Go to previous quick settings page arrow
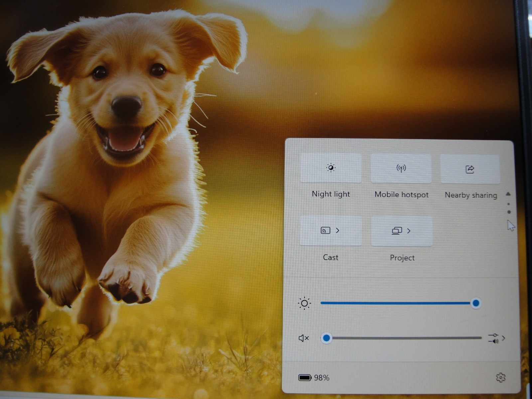This screenshot has width=532, height=399. [x=508, y=194]
